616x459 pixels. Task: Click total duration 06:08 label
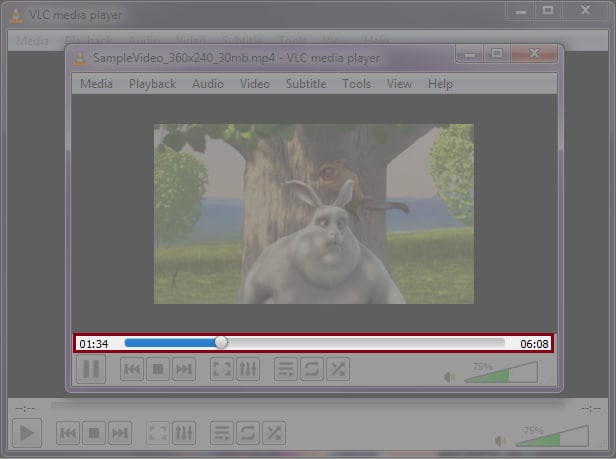tap(534, 344)
